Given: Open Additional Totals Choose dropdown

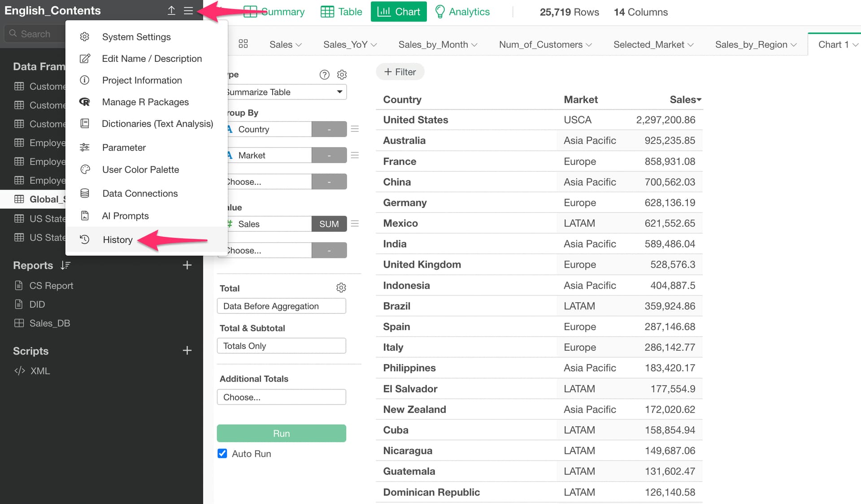Looking at the screenshot, I should click(x=282, y=397).
